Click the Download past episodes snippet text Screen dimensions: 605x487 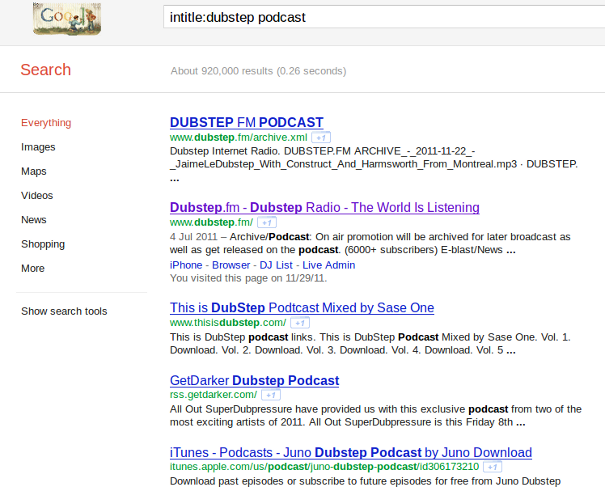365,481
